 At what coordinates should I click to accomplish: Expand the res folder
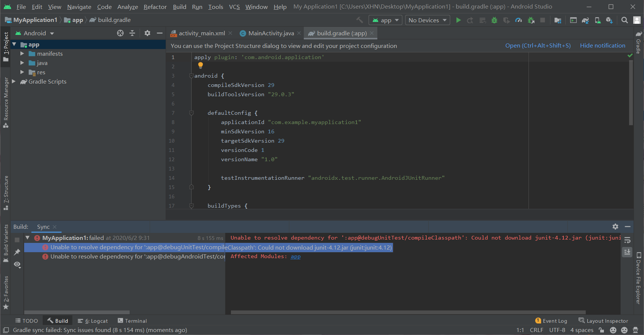[22, 72]
